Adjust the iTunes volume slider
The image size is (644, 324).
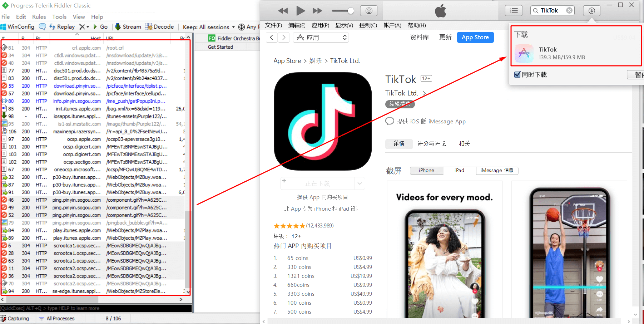[343, 11]
